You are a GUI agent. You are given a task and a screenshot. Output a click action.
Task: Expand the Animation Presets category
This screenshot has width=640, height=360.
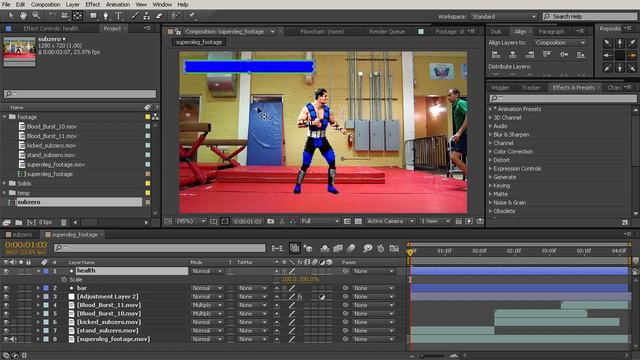(491, 109)
